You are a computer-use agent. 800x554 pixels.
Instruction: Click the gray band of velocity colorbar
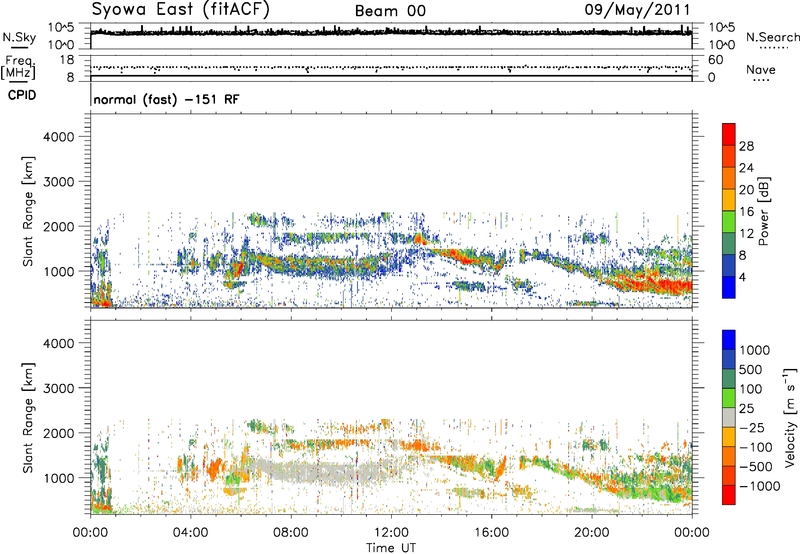tap(729, 417)
